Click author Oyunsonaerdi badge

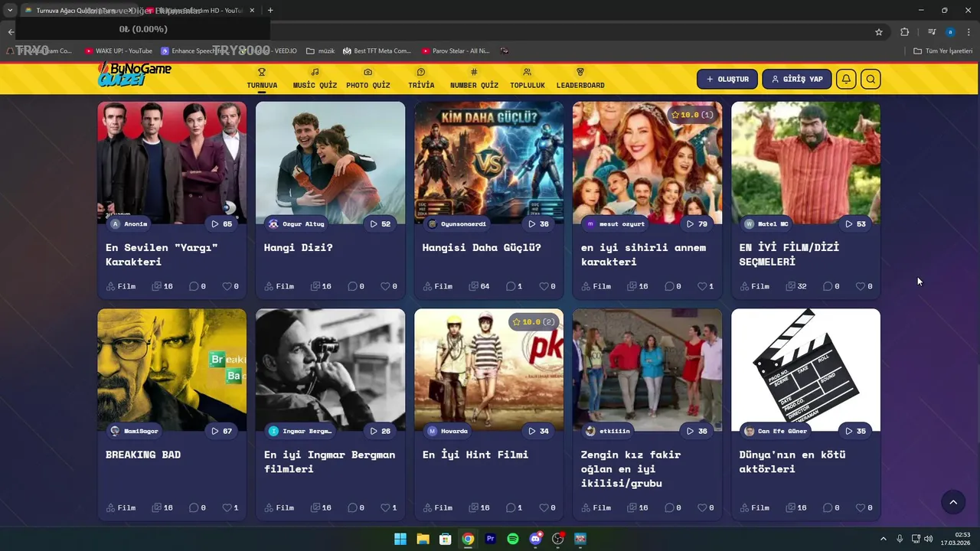tap(457, 224)
